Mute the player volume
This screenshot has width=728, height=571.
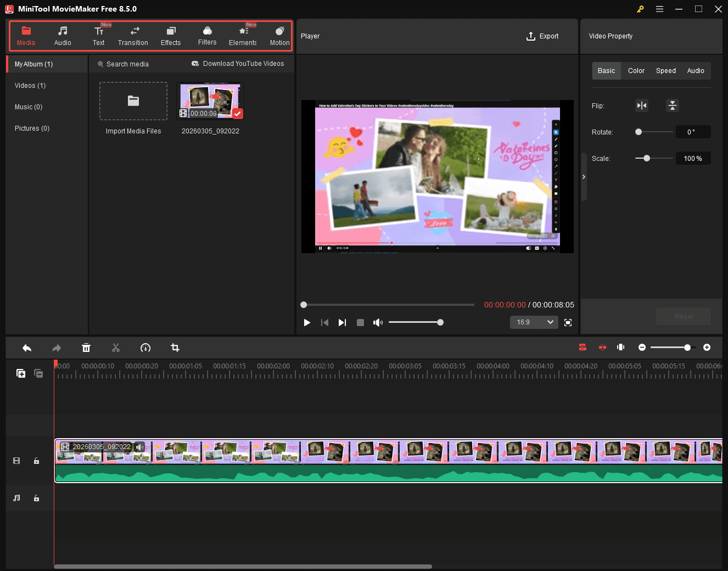click(378, 322)
